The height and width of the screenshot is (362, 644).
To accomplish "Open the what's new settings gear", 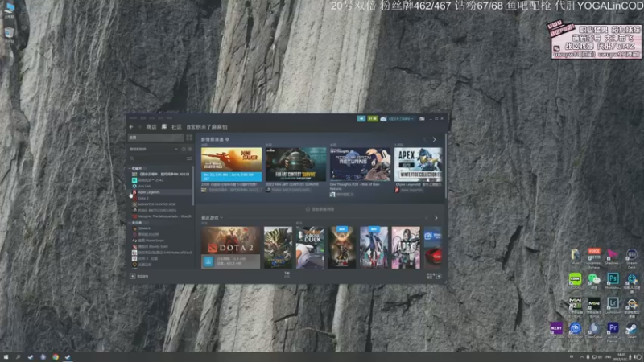I will tap(227, 139).
